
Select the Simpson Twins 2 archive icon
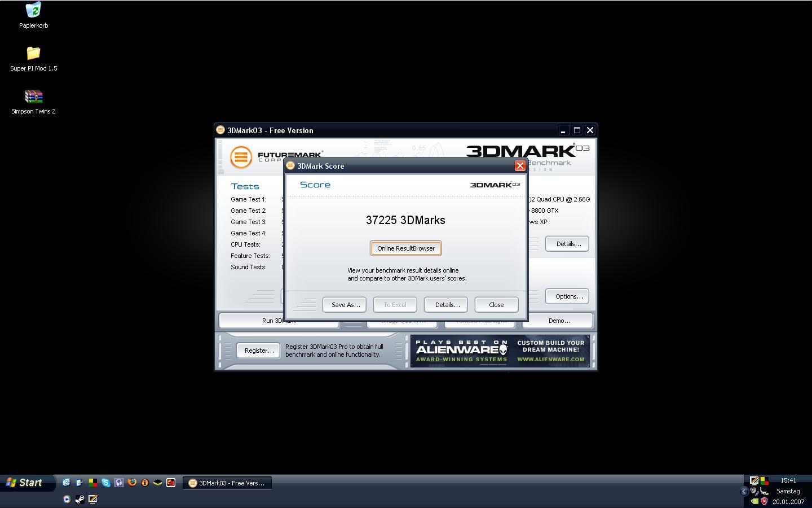pos(33,97)
